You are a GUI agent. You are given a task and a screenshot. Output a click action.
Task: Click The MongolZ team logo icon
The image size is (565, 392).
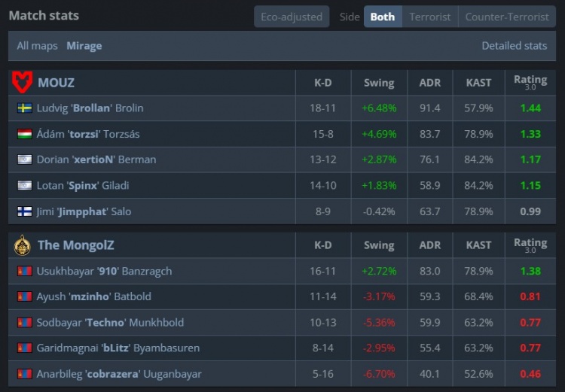23,245
